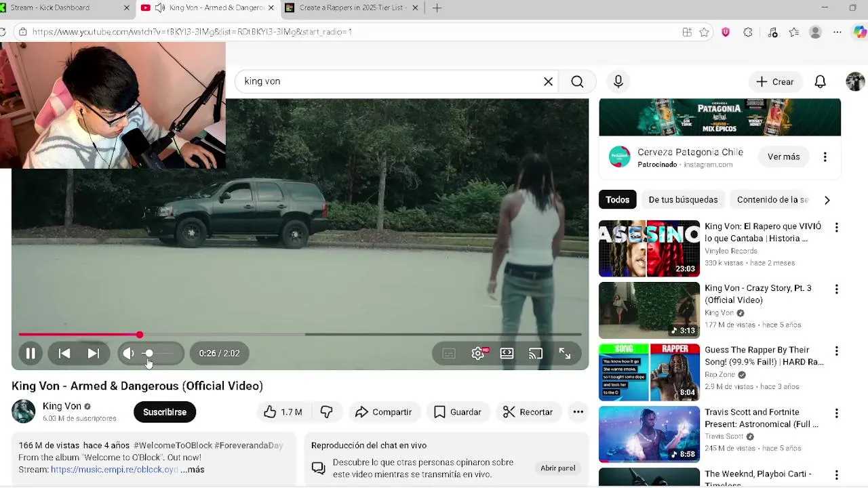The height and width of the screenshot is (488, 868).
Task: Open browser favorites list icon
Action: [x=794, y=32]
